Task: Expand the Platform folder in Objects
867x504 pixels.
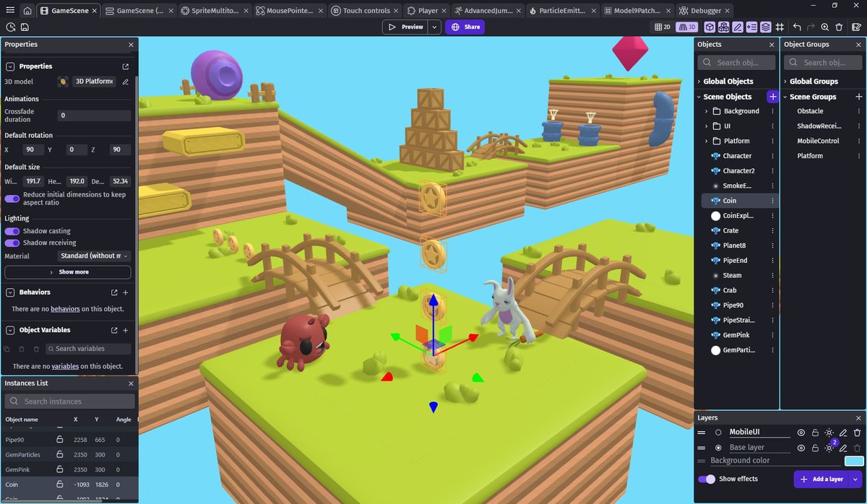Action: (x=707, y=141)
